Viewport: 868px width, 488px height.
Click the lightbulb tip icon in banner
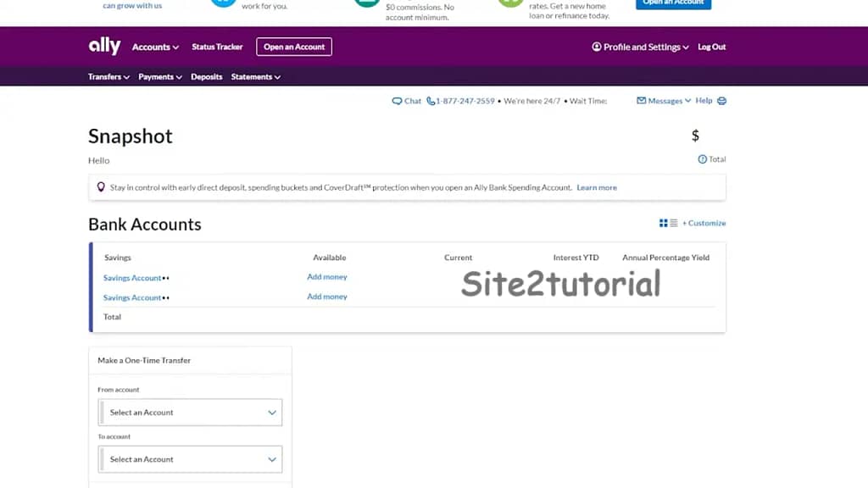pyautogui.click(x=101, y=187)
